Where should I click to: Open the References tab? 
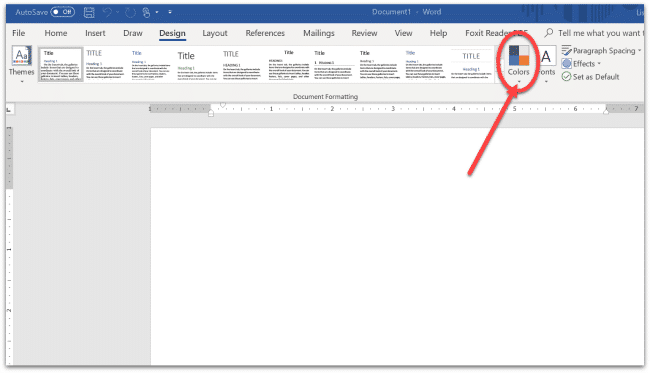point(265,33)
